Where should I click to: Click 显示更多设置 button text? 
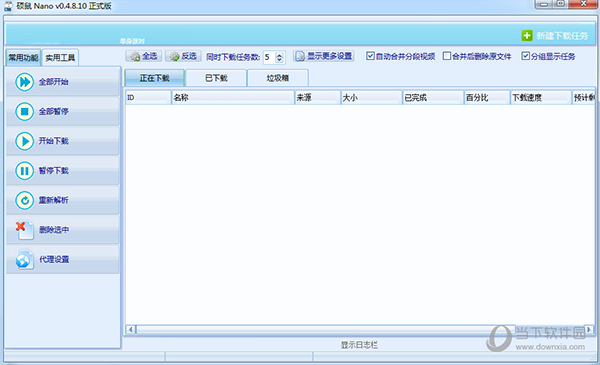(x=329, y=56)
